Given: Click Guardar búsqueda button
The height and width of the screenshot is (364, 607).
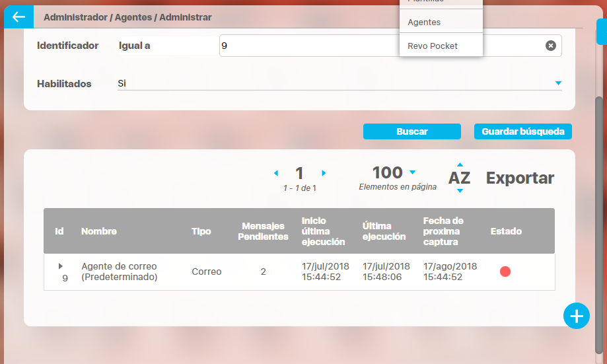Looking at the screenshot, I should tap(523, 131).
